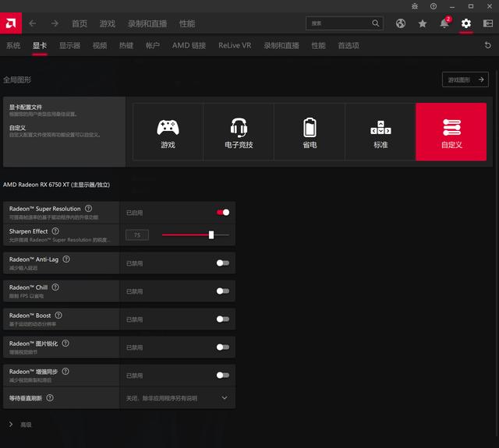Show help for Radeon 图片锐化

tap(65, 344)
